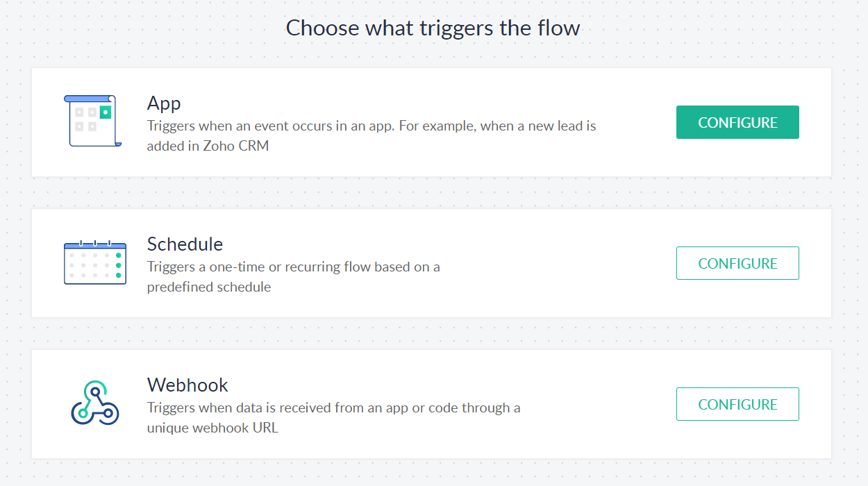The height and width of the screenshot is (486, 868).
Task: Click the 'Triggers when data is received' text
Action: [333, 408]
